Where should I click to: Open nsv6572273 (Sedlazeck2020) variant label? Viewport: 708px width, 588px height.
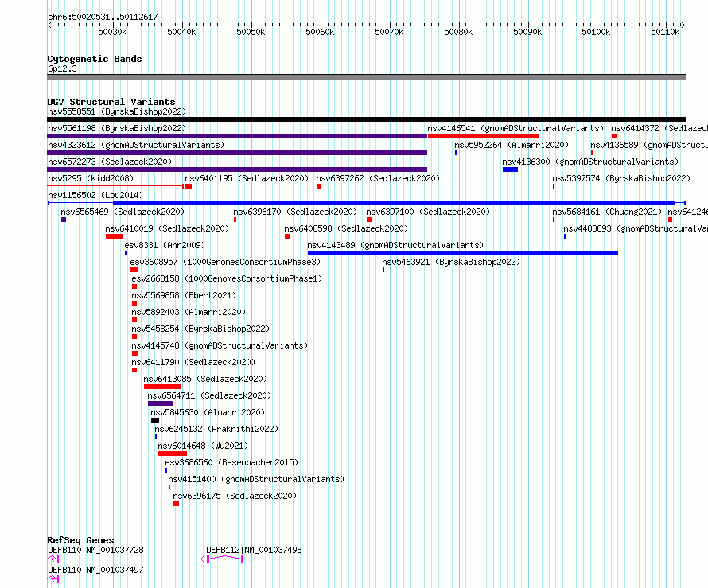coord(110,162)
